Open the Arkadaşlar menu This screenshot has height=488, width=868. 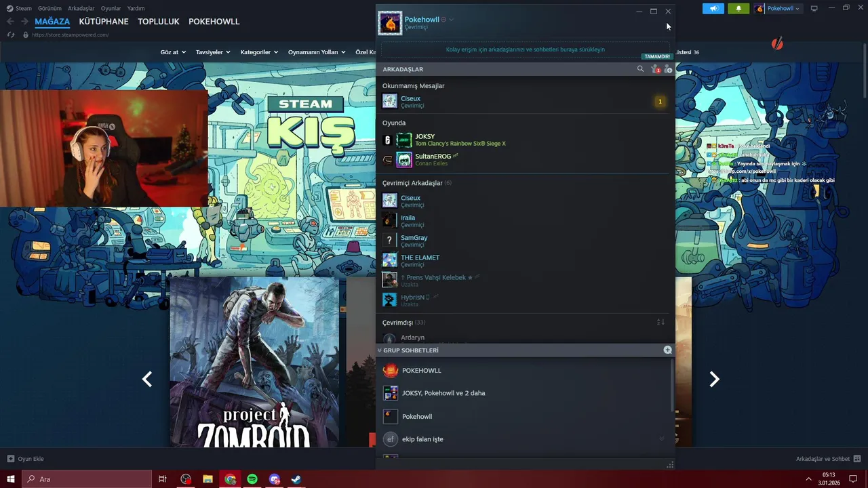point(81,8)
